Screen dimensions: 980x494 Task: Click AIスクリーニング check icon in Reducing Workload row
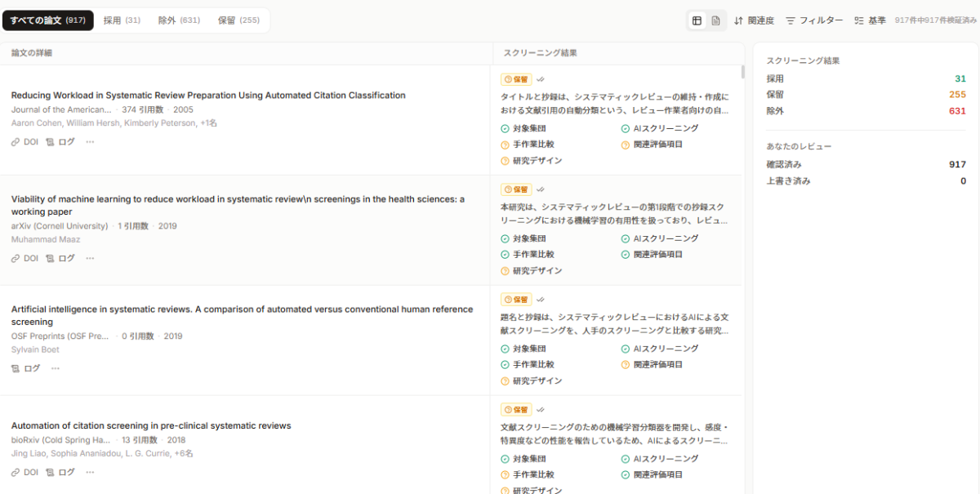626,128
